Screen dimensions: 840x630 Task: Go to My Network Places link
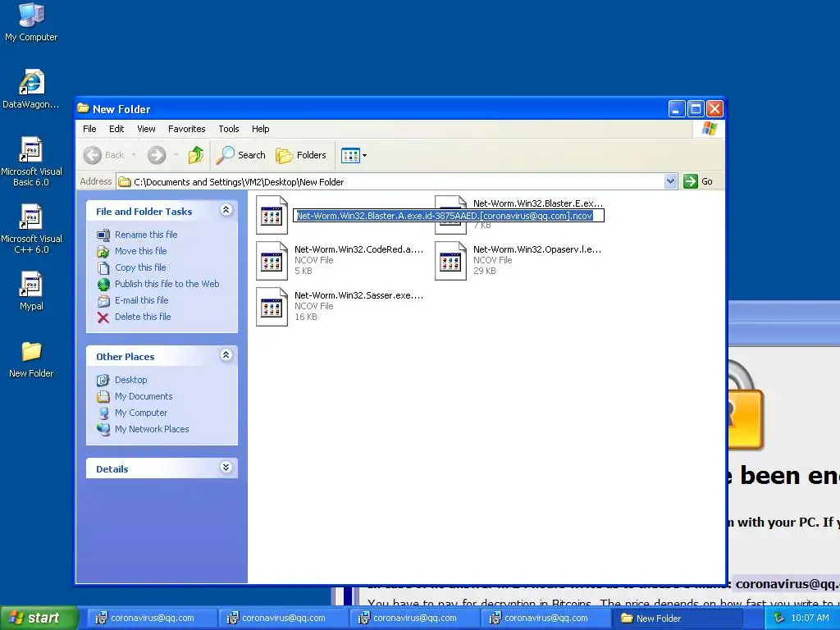pyautogui.click(x=152, y=429)
